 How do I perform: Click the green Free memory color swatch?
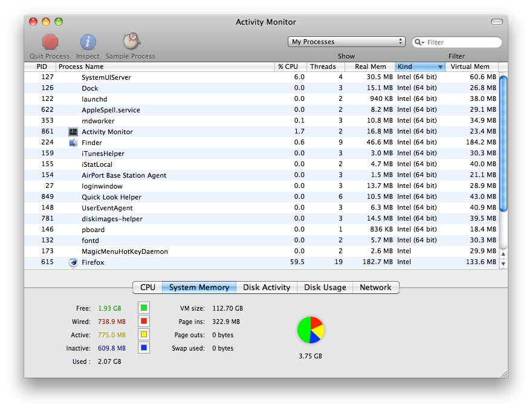144,308
